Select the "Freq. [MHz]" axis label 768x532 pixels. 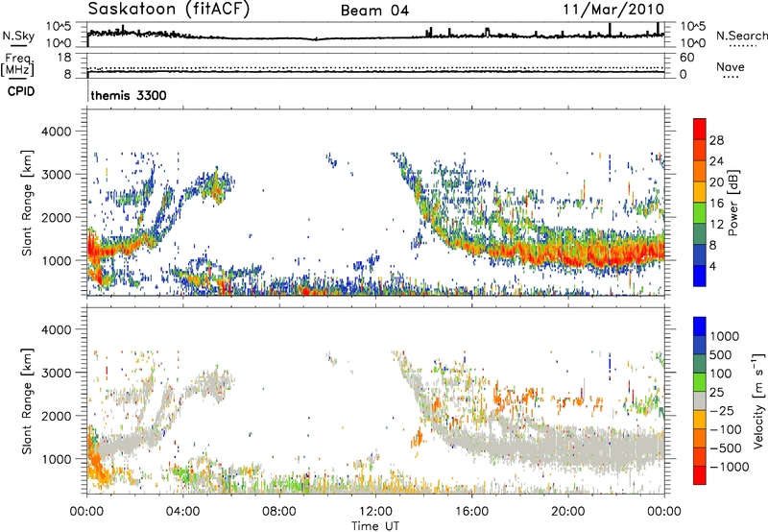[17, 65]
